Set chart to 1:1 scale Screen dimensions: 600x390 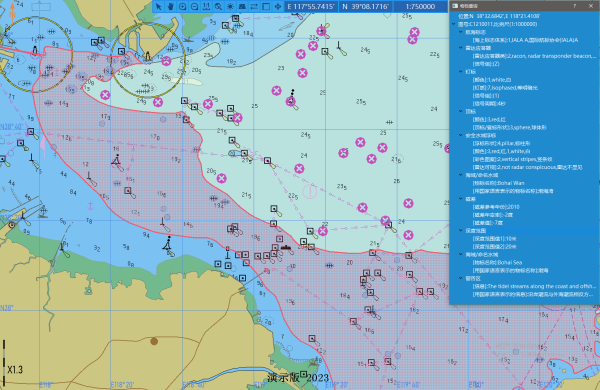(206, 7)
